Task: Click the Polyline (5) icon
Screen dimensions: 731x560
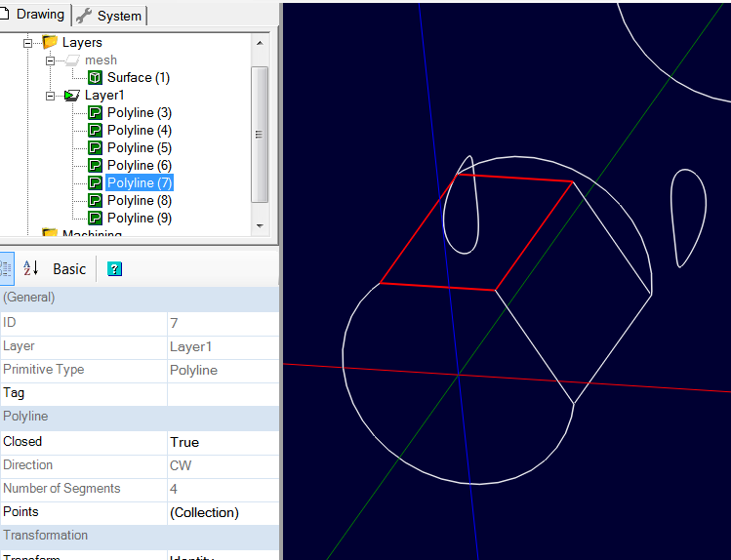Action: click(x=95, y=147)
